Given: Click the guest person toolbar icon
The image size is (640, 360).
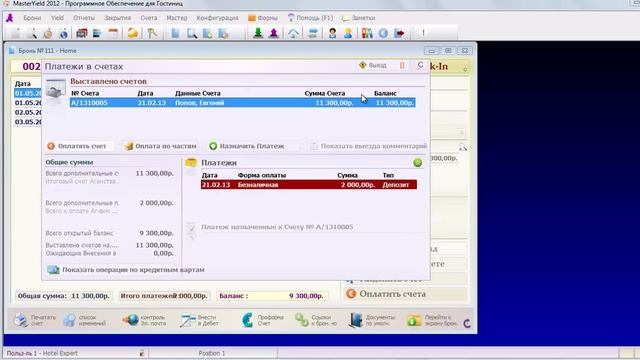Looking at the screenshot, I should pyautogui.click(x=332, y=33).
